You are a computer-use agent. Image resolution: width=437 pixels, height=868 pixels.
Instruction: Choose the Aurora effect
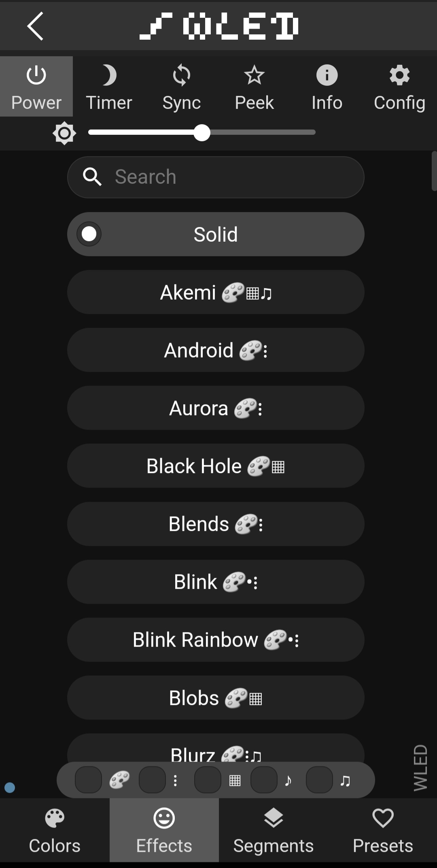point(216,408)
